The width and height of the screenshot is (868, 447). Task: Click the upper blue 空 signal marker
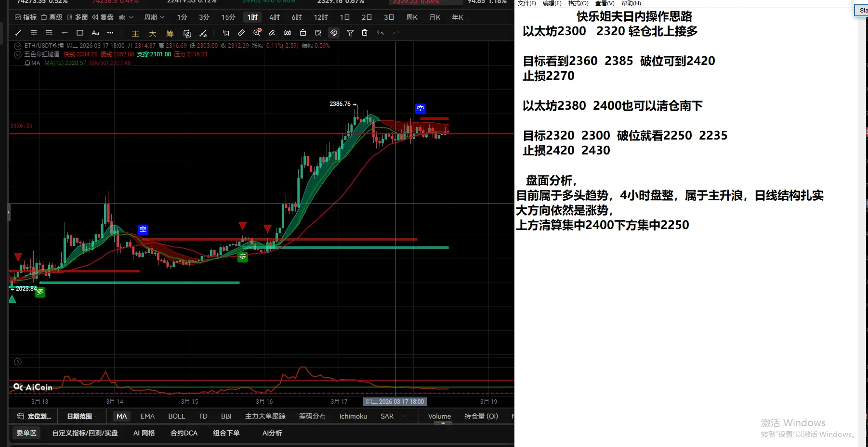pyautogui.click(x=421, y=109)
